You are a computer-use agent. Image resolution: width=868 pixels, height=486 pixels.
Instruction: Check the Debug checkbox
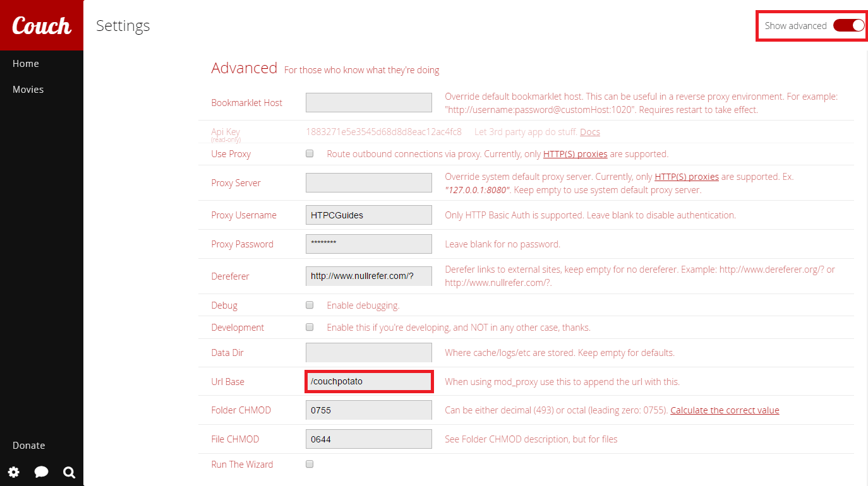coord(310,305)
